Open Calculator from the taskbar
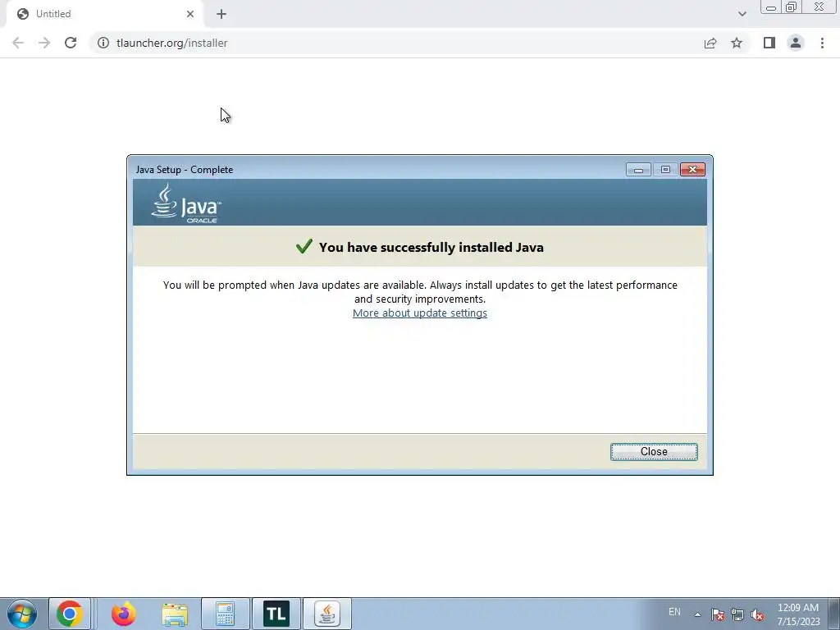The height and width of the screenshot is (630, 840). [226, 614]
